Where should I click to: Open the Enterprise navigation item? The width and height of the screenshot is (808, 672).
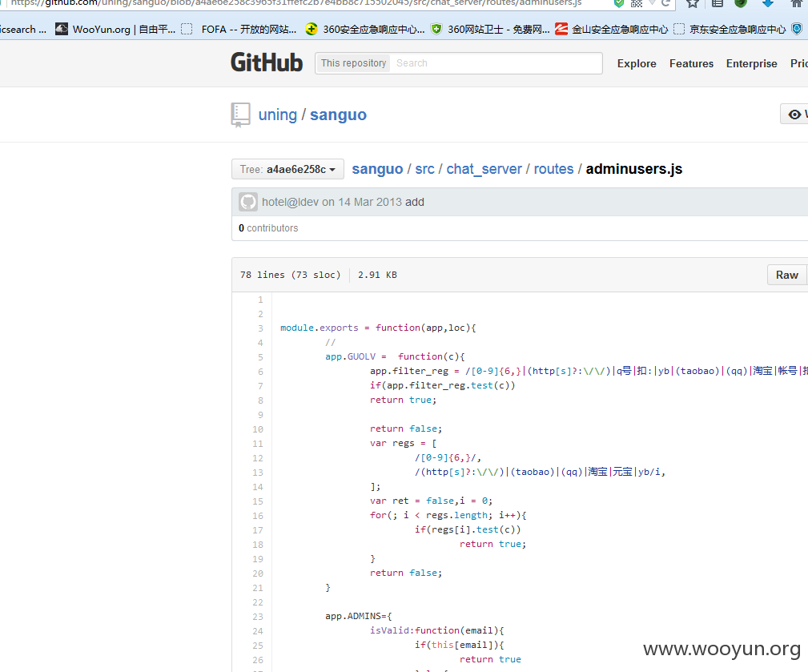751,63
